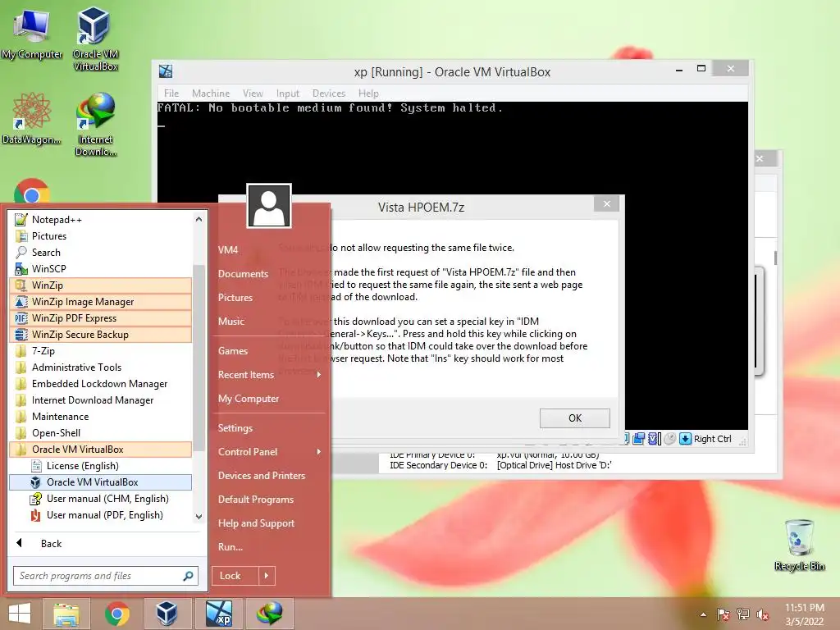Click the Action Center flag tray icon
The image size is (840, 630).
[723, 614]
